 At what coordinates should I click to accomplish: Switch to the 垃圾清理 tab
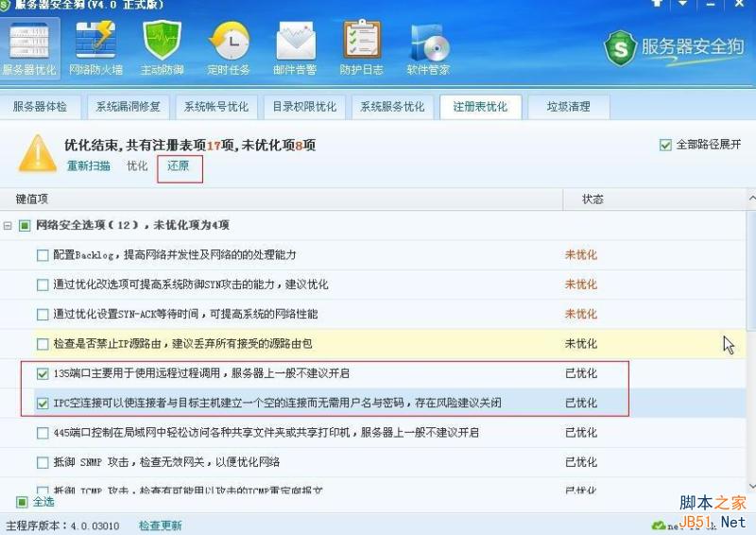pos(569,107)
